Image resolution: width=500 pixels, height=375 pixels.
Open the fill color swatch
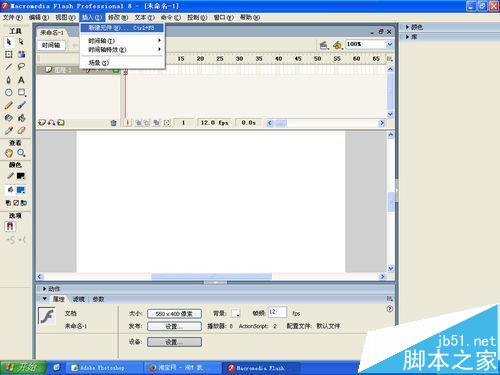21,190
